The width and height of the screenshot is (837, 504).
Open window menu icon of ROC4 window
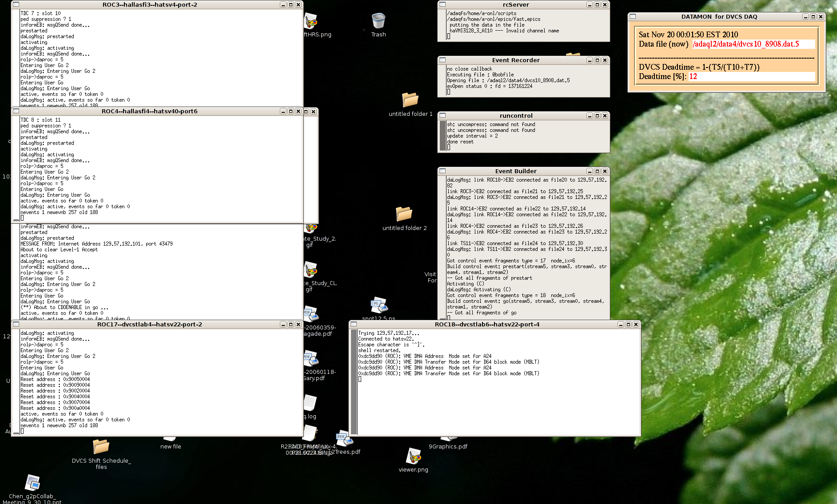point(16,111)
